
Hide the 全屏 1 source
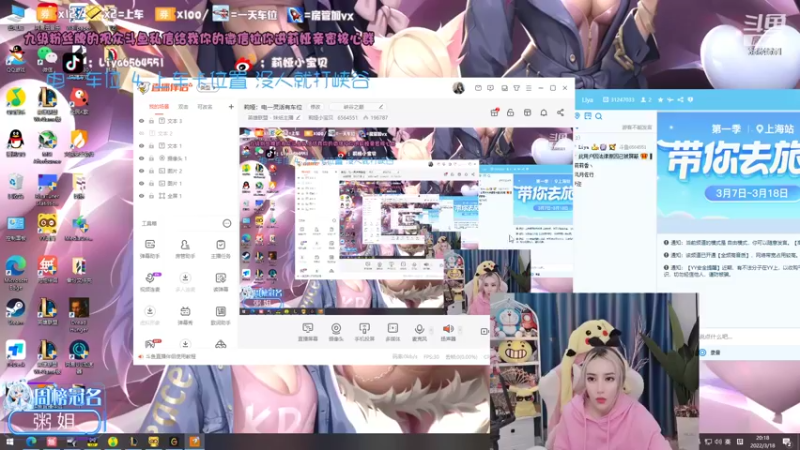pos(141,196)
